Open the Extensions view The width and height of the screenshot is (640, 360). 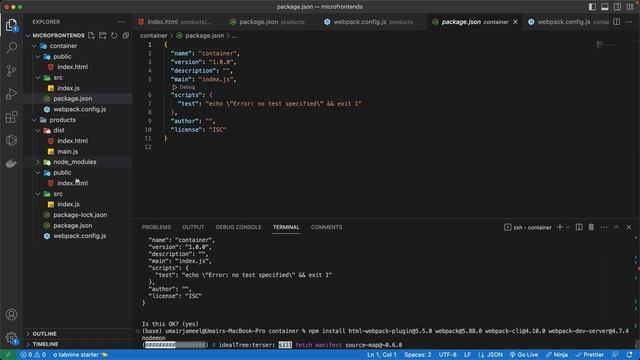[11, 117]
